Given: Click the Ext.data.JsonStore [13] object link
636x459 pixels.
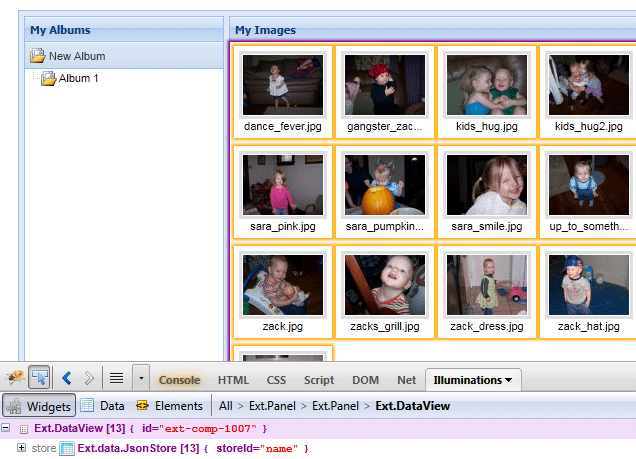Looking at the screenshot, I should click(138, 448).
